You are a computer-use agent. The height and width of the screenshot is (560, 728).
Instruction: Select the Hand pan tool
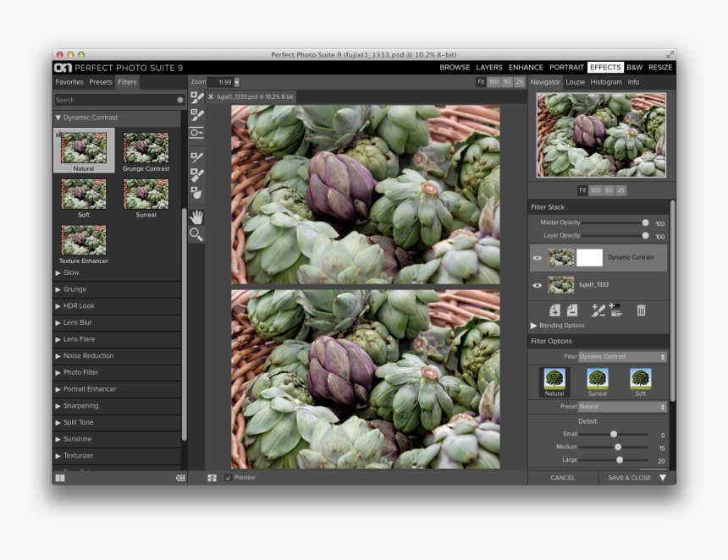[x=196, y=217]
